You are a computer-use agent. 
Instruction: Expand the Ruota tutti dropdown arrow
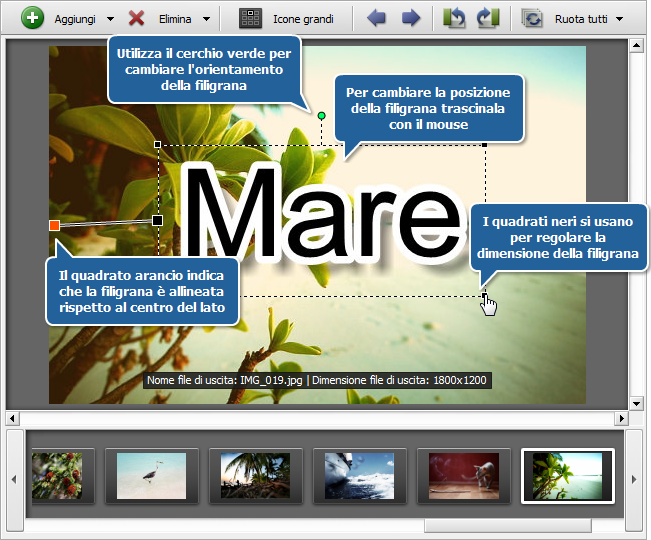(620, 19)
